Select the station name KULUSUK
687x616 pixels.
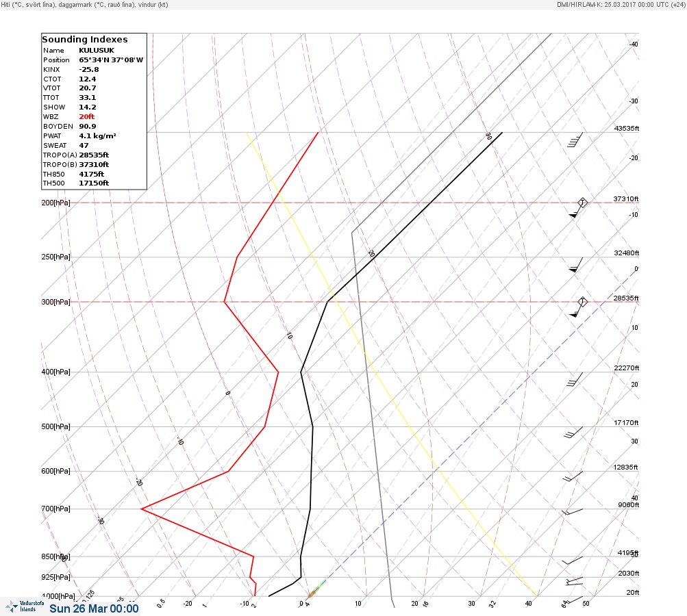point(97,51)
